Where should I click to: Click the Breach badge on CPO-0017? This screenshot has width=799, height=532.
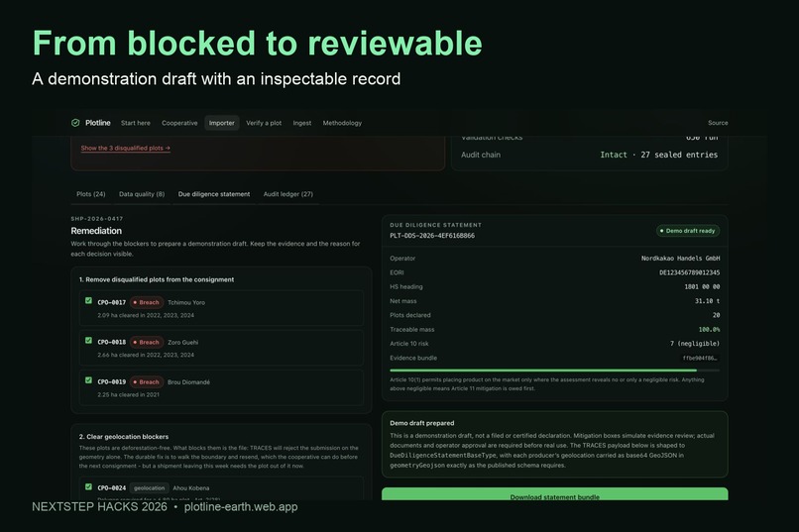(147, 302)
